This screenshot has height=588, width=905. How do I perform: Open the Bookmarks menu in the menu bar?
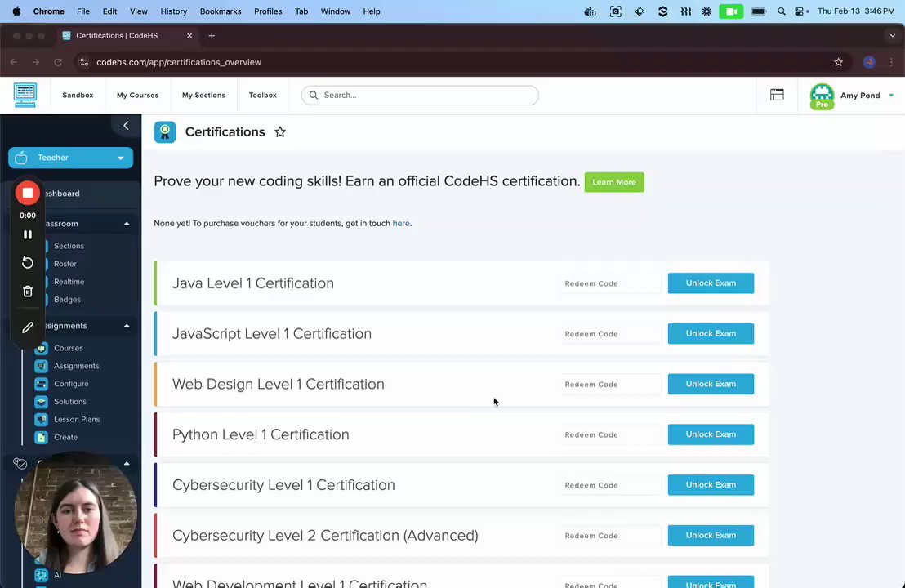[x=221, y=11]
